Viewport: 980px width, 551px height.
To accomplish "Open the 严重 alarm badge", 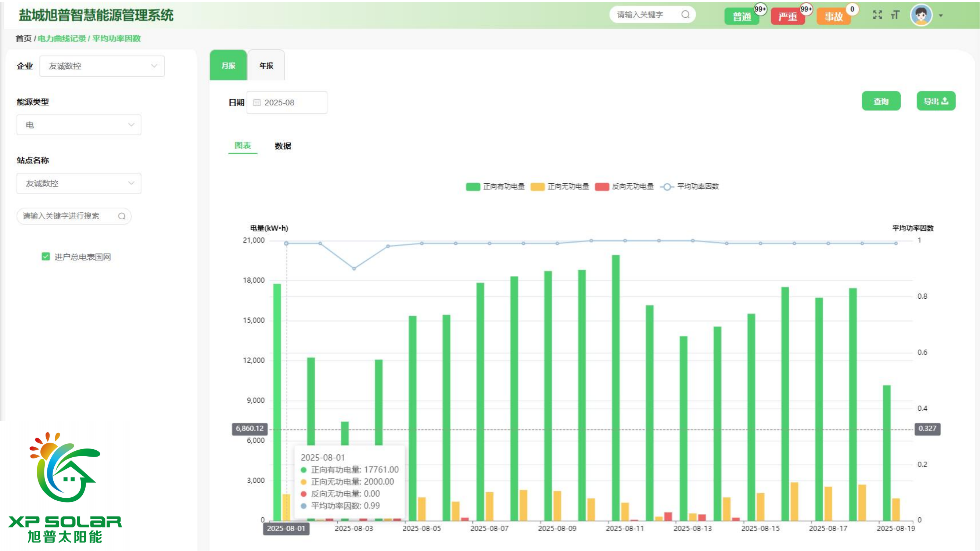I will 787,17.
